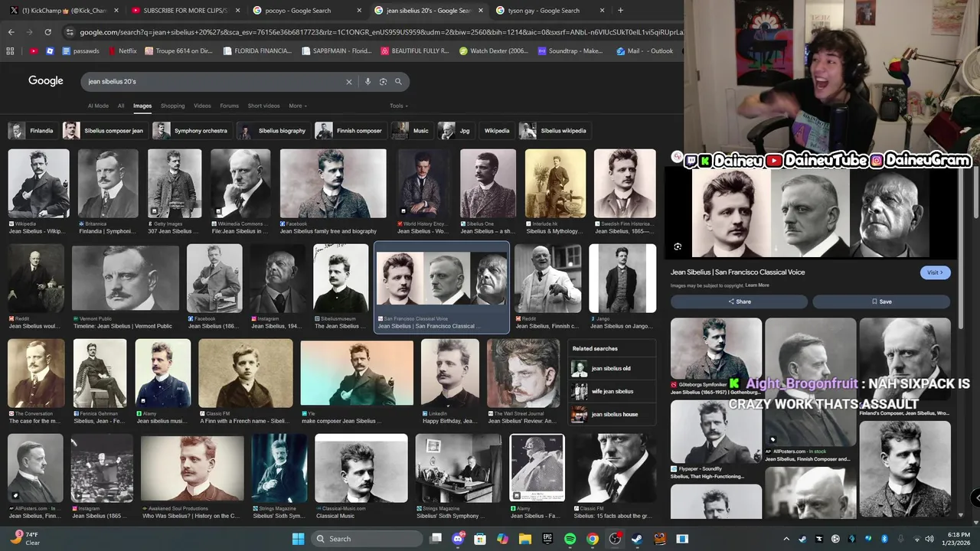The image size is (980, 551).
Task: Open the Tools dropdown
Action: pos(398,106)
